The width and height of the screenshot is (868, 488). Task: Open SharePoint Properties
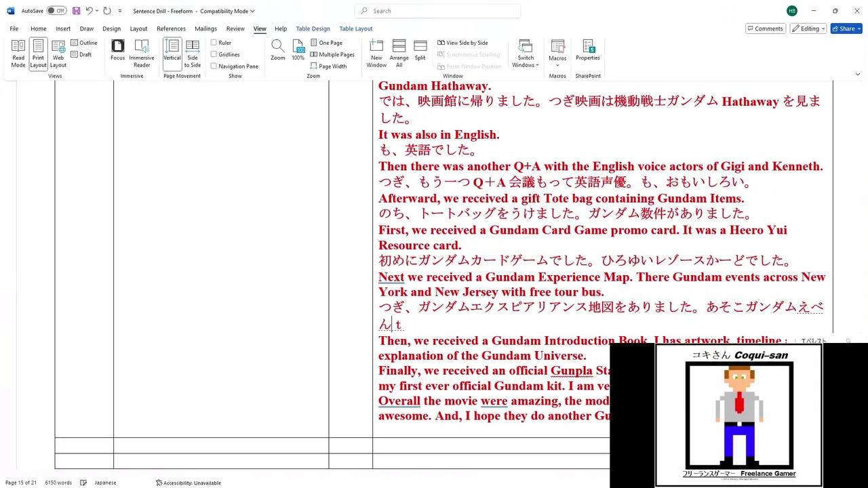[588, 50]
